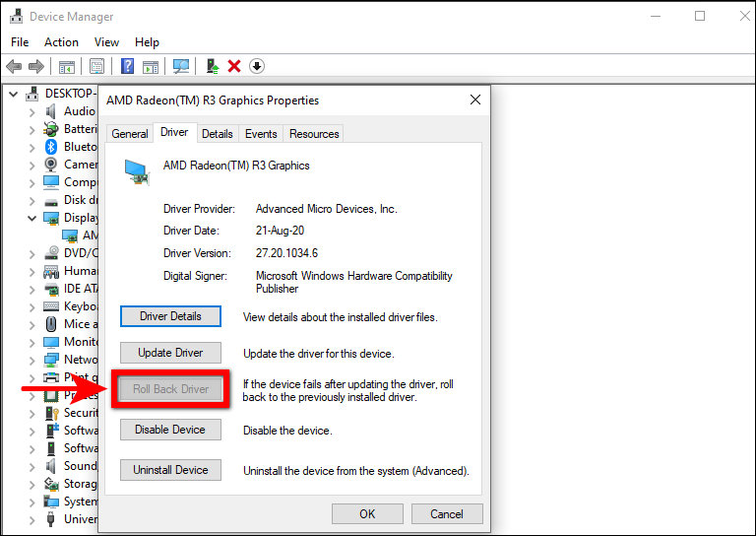756x536 pixels.
Task: Select the Driver tab
Action: (174, 132)
